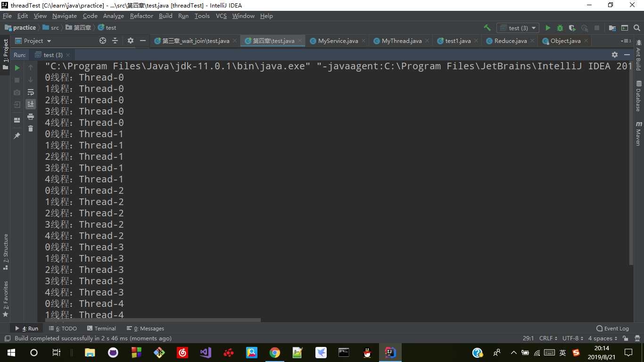Open the Project Structure icon in toolbar
Viewport: 644px width, 362px height.
(x=612, y=28)
